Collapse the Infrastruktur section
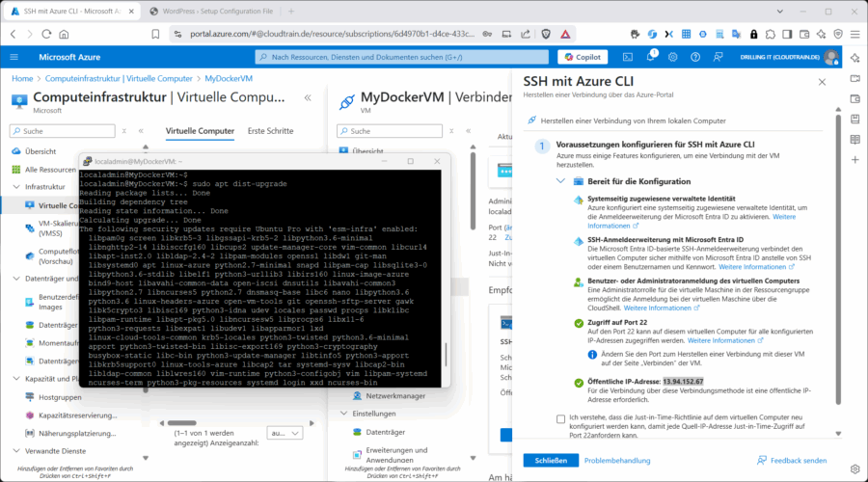 pos(16,186)
